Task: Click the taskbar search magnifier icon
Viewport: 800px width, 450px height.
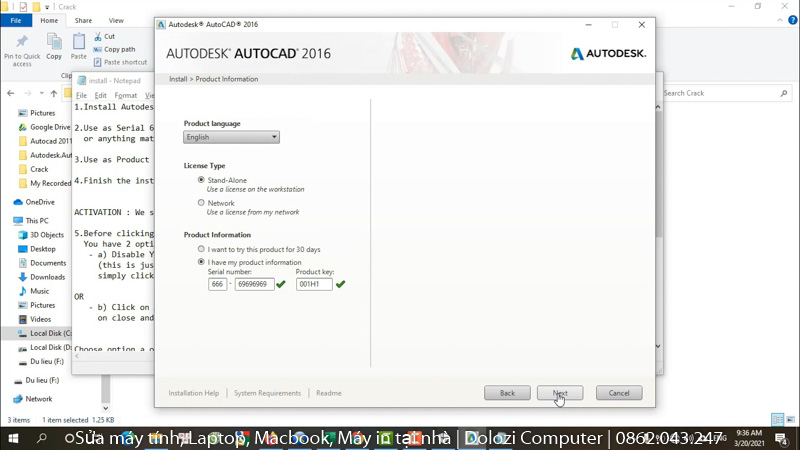Action: pyautogui.click(x=42, y=439)
